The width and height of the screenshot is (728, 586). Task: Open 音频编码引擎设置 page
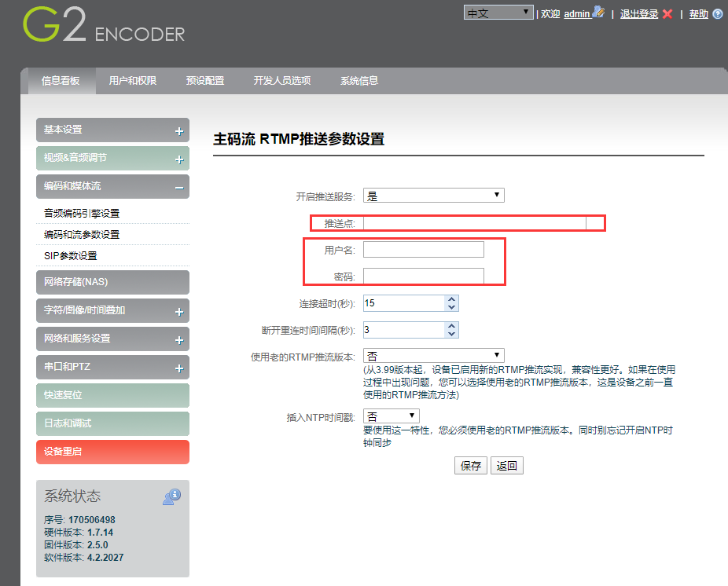[82, 214]
